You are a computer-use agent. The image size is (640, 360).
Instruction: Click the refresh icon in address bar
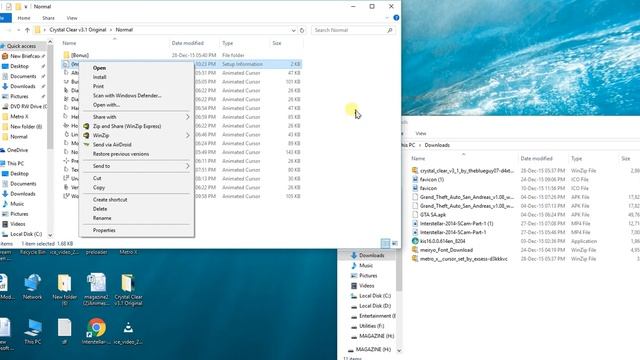pyautogui.click(x=302, y=30)
